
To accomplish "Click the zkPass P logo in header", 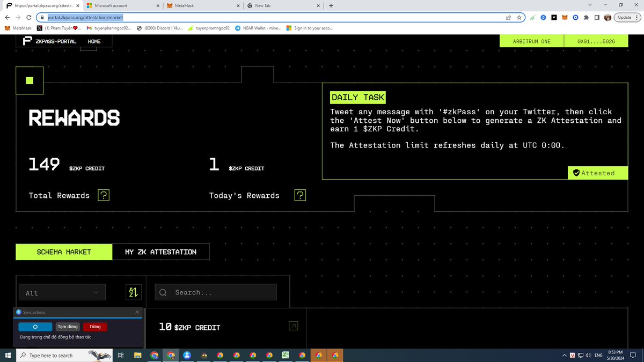I will [x=27, y=41].
